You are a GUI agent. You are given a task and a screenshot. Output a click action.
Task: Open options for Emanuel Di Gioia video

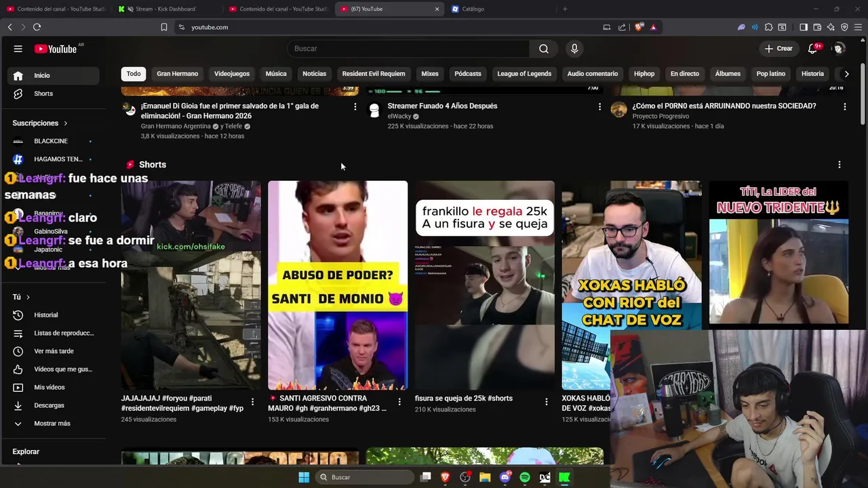point(355,106)
